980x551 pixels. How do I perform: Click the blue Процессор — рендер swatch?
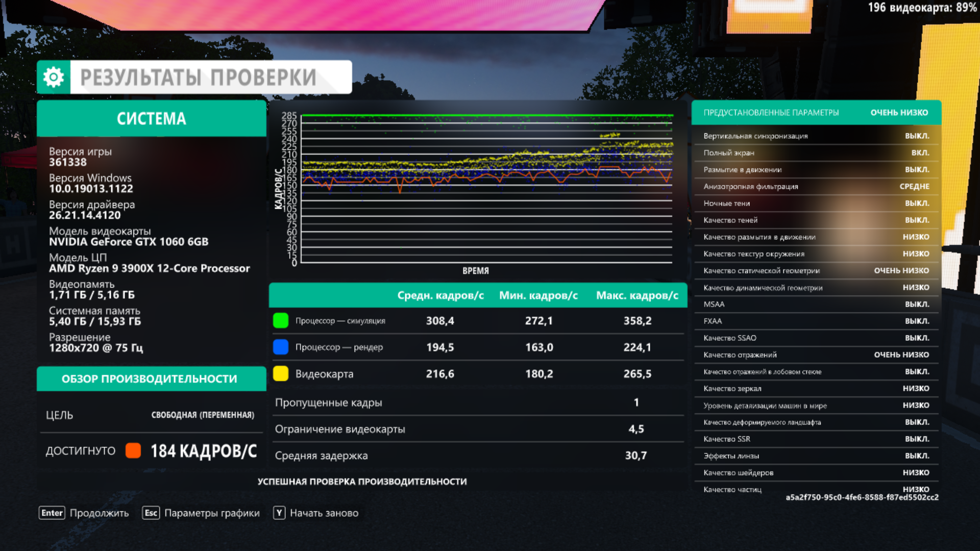coord(281,347)
